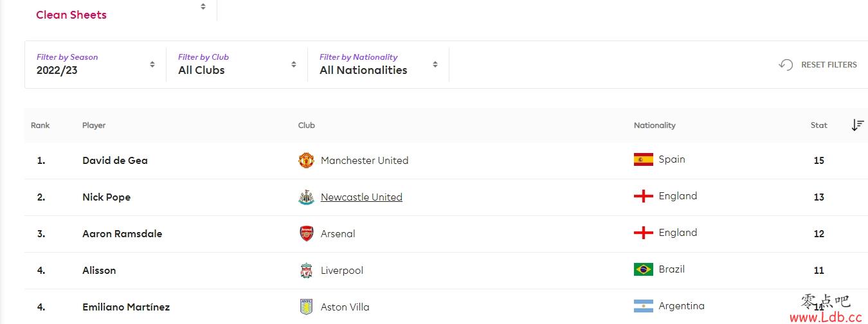Open the Filter by Nationality dropdown
The width and height of the screenshot is (868, 324).
[379, 64]
